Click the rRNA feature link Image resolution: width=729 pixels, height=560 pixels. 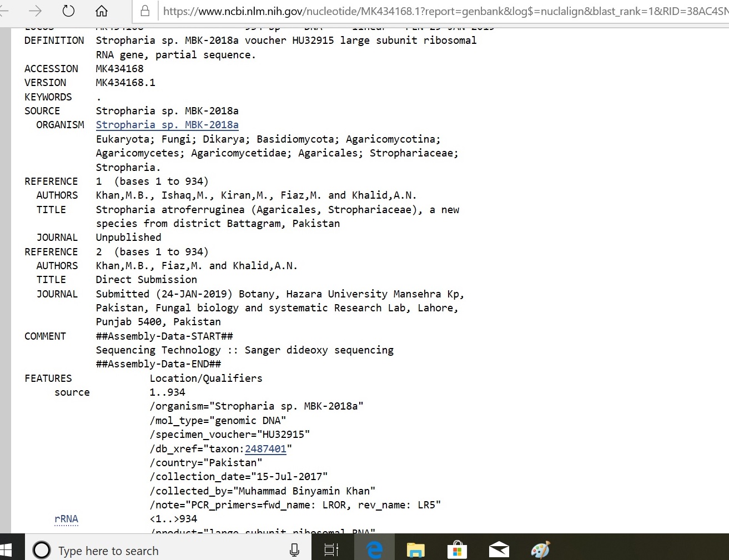pyautogui.click(x=66, y=519)
